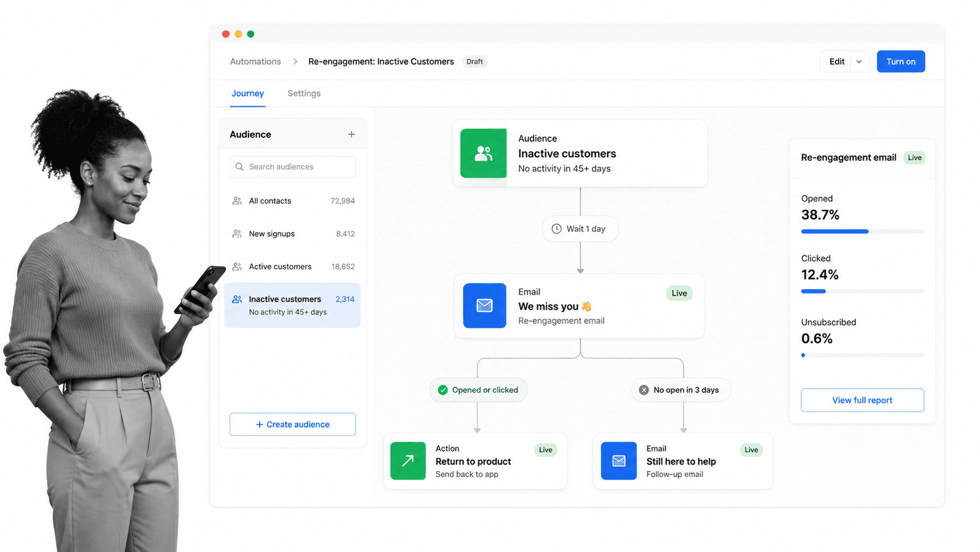
Task: Open the dropdown arrow next to Edit
Action: [859, 62]
